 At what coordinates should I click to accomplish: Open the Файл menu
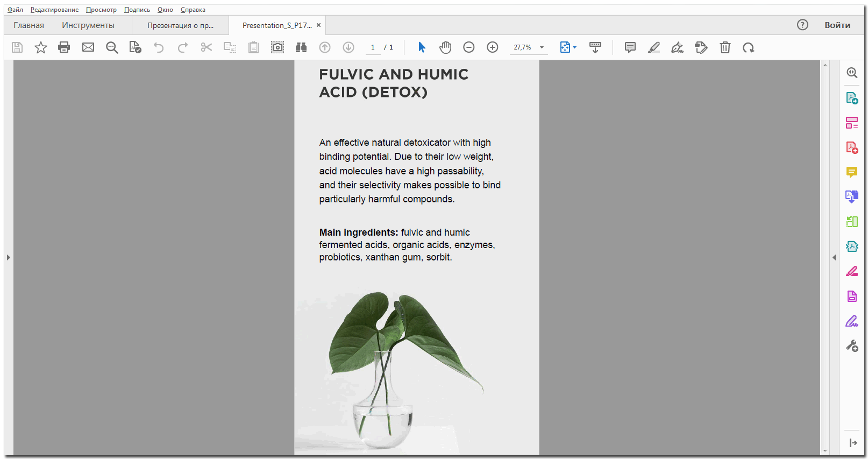point(15,10)
